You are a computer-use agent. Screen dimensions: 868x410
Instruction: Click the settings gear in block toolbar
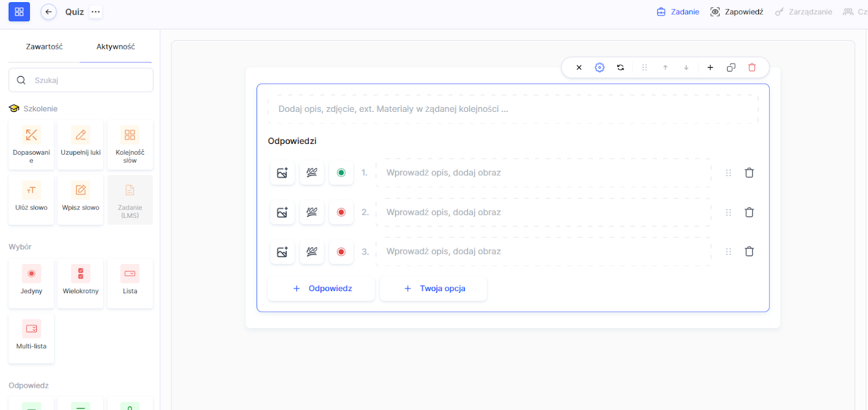(x=599, y=67)
